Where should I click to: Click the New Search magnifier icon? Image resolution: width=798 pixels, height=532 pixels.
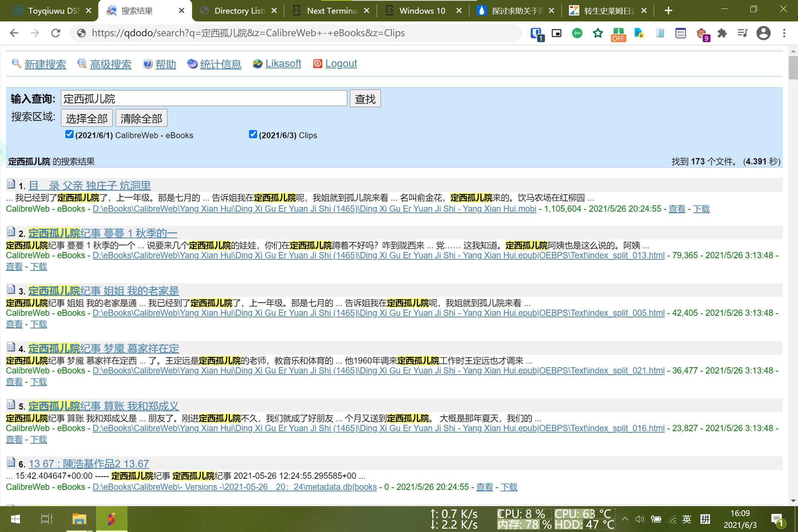tap(16, 64)
